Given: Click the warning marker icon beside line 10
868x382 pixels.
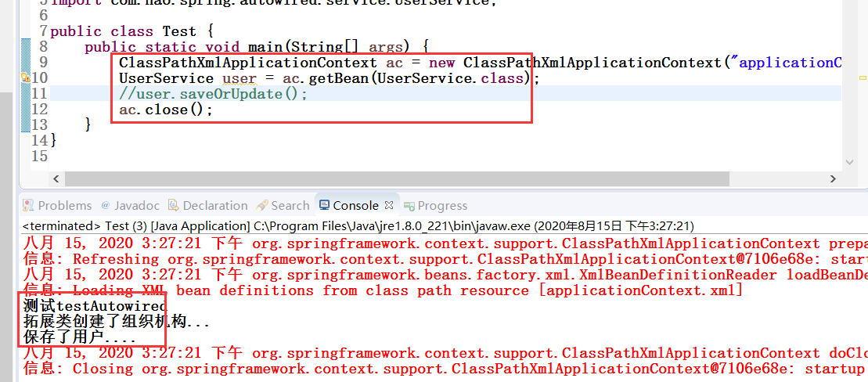Looking at the screenshot, I should pyautogui.click(x=25, y=78).
